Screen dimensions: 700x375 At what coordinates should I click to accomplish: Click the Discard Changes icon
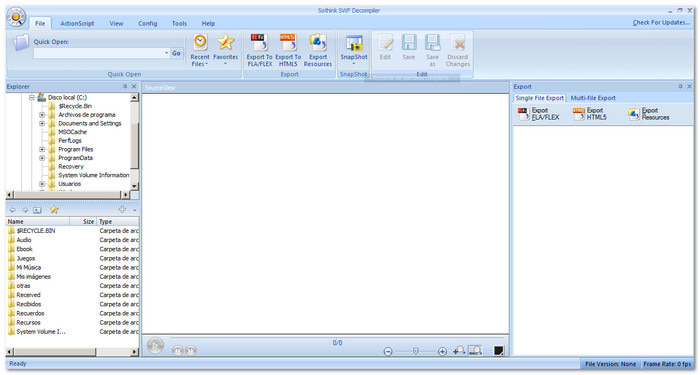point(458,50)
